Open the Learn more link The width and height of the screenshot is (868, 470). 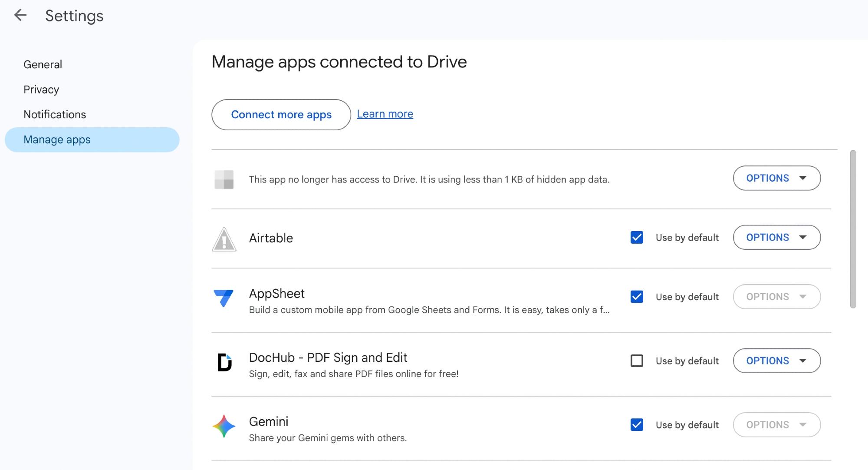coord(385,114)
